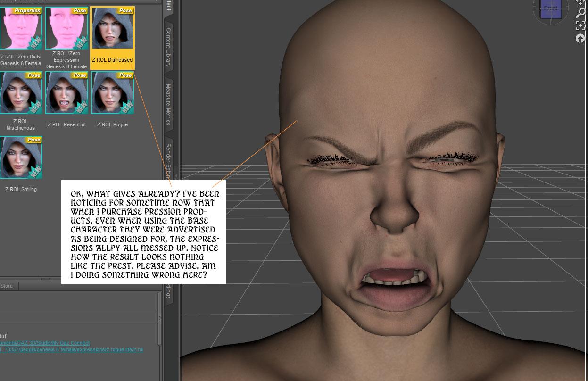Screen dimensions: 588x381
Task: Open the Content Library side tab
Action: coord(168,47)
